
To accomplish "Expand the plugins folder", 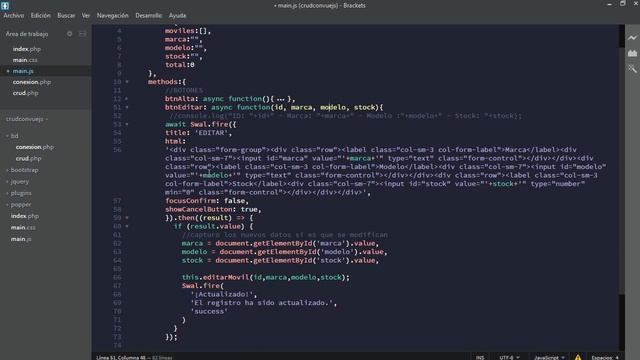I will point(7,193).
